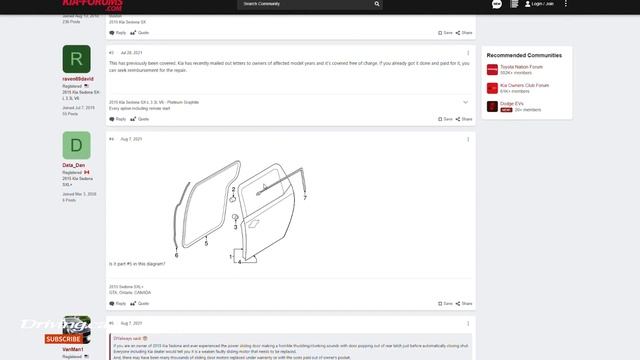Save raven89david's post #3
Viewport: 640px width, 360px height.
[x=445, y=119]
